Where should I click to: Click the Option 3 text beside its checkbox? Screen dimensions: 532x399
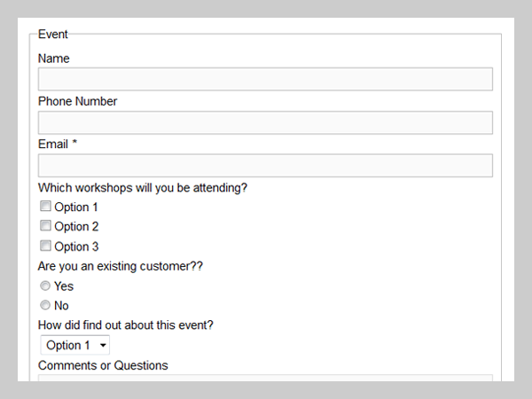[76, 246]
